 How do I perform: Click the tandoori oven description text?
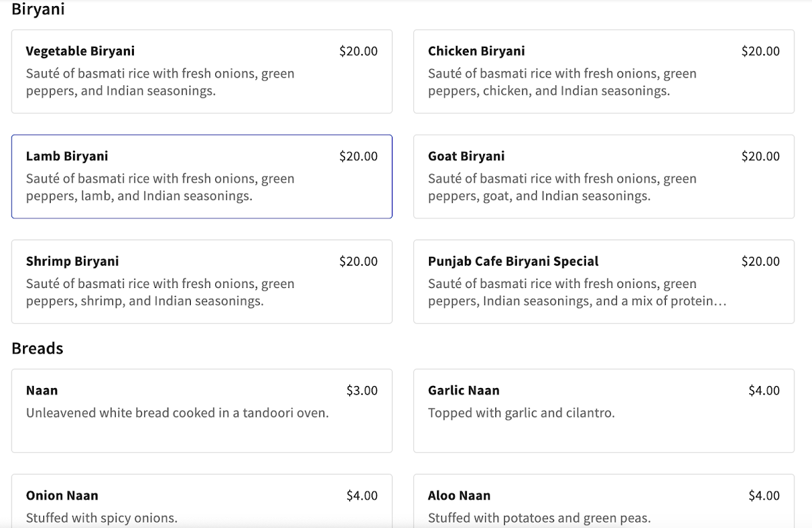(x=177, y=412)
